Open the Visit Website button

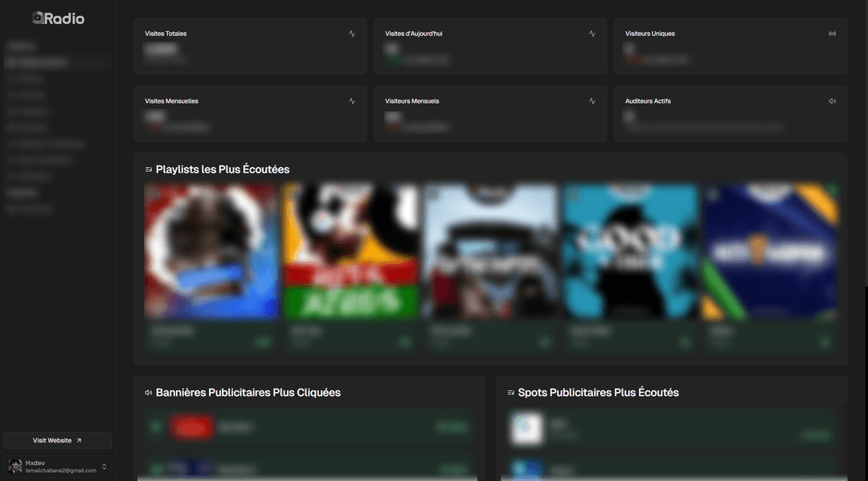(58, 441)
